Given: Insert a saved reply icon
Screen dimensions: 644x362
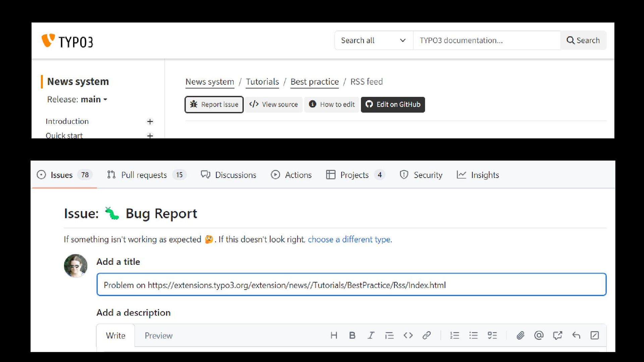Looking at the screenshot, I should pyautogui.click(x=576, y=336).
